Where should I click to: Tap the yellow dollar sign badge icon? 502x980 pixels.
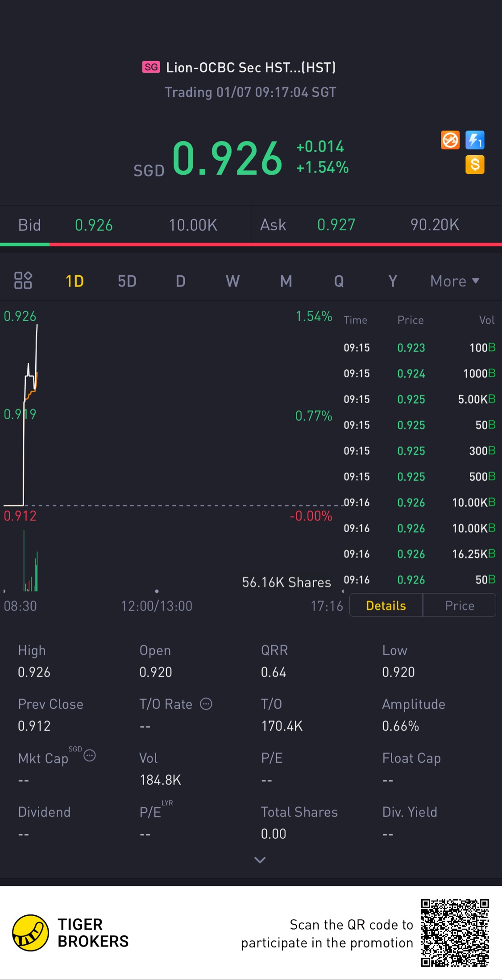[x=475, y=165]
